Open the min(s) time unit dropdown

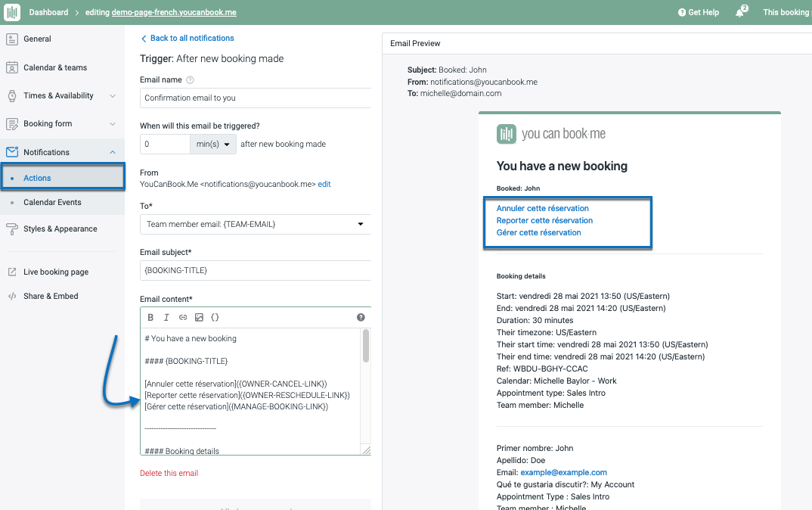[x=212, y=143]
